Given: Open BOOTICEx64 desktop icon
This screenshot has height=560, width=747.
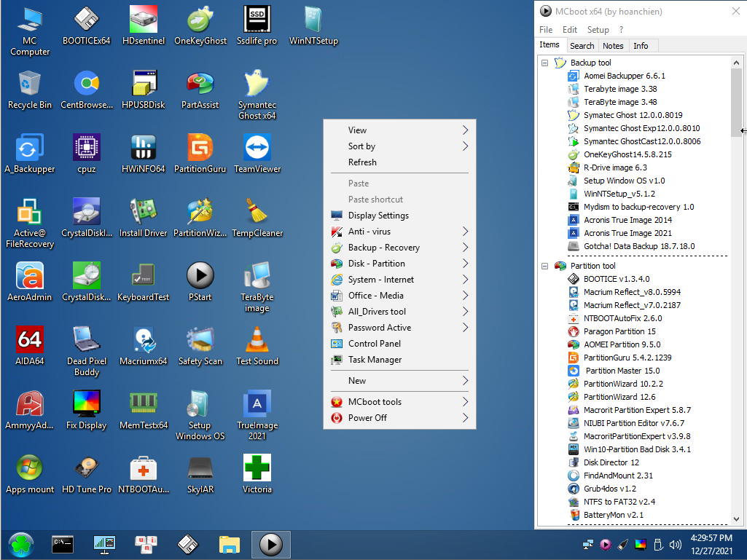Looking at the screenshot, I should click(x=86, y=25).
